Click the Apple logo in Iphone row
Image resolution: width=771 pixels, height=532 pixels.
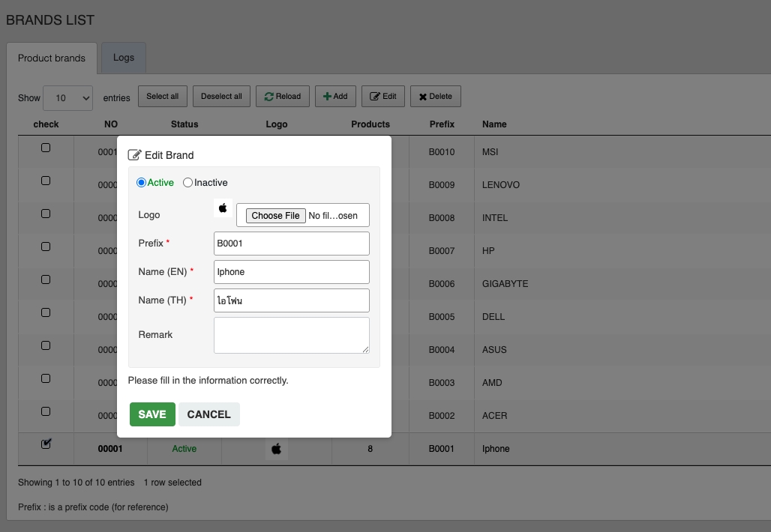(277, 449)
